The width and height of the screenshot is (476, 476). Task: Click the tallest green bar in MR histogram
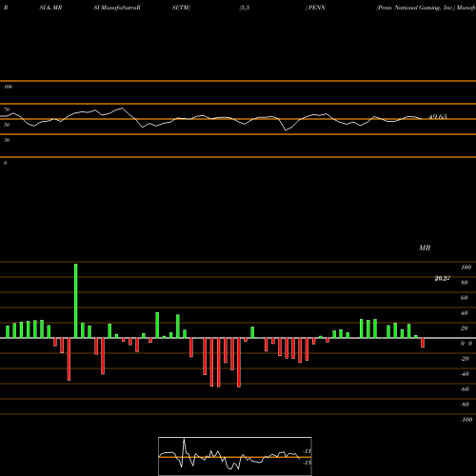pyautogui.click(x=75, y=301)
